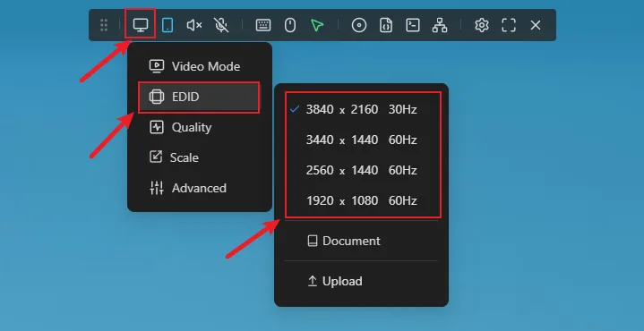
Task: Close the toolbar with X icon
Action: [x=536, y=25]
